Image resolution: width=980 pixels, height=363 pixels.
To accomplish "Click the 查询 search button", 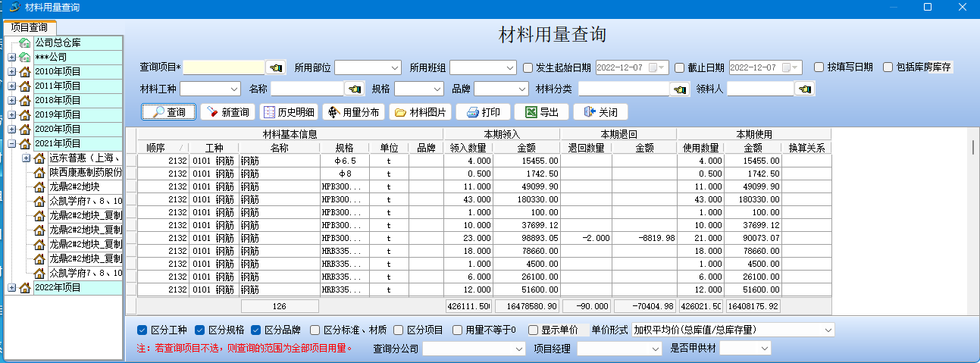I will 168,112.
